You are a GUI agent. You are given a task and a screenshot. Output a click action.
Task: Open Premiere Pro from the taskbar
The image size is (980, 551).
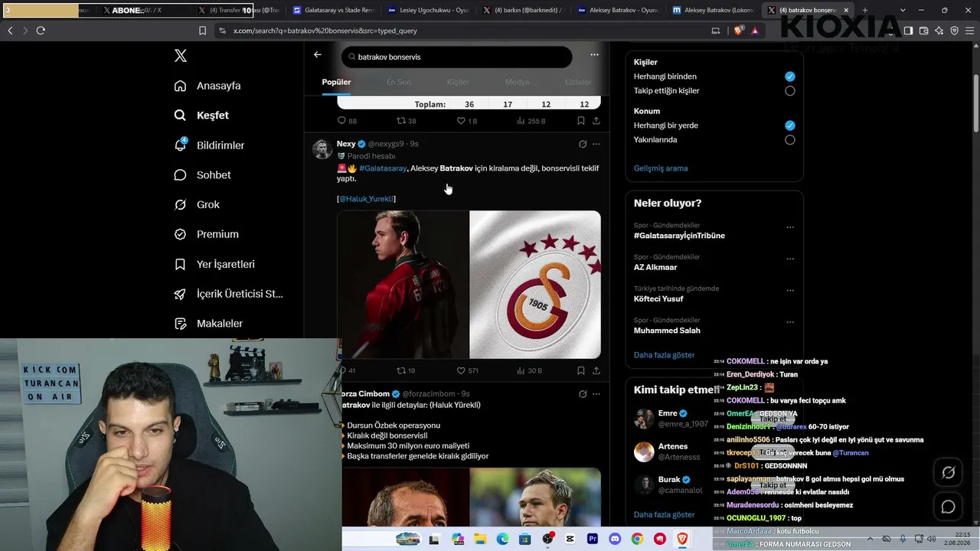593,539
